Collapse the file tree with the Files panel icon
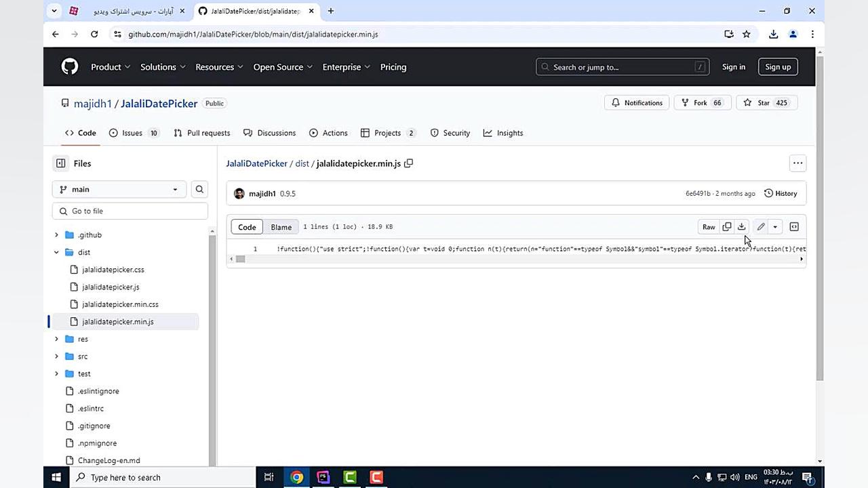 (61, 163)
